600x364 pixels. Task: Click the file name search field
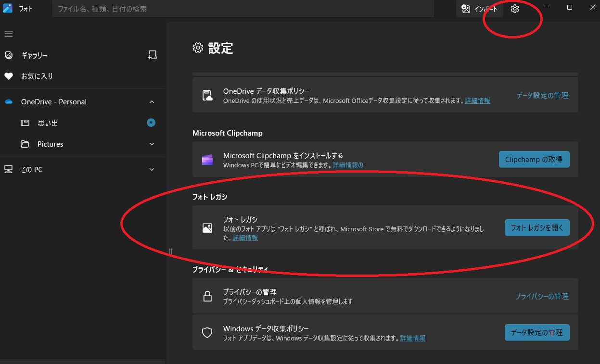click(x=243, y=9)
